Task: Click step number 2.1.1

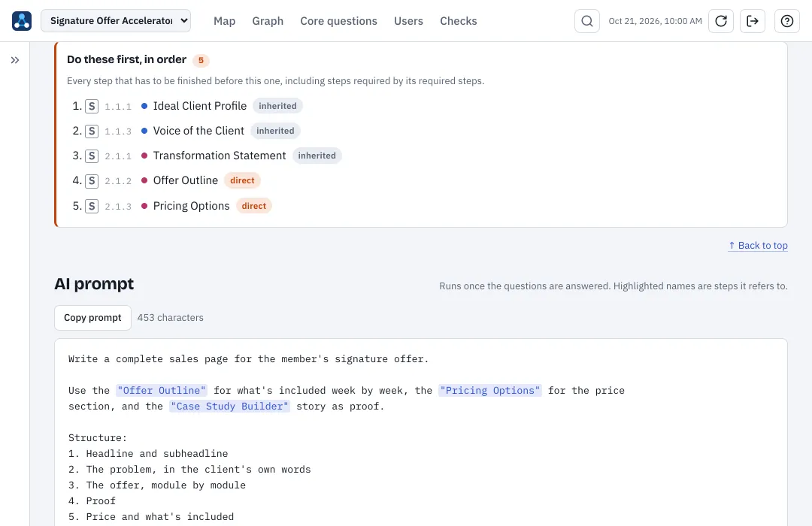Action: 118,156
